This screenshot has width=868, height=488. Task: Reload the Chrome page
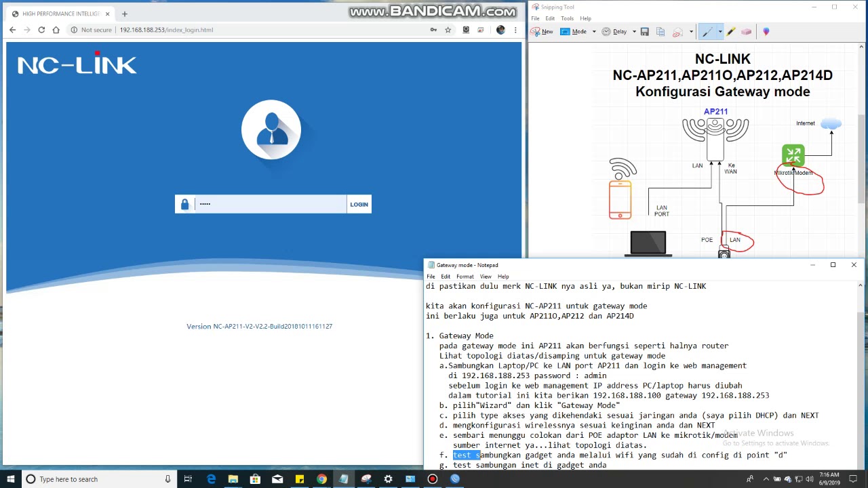[x=41, y=30]
